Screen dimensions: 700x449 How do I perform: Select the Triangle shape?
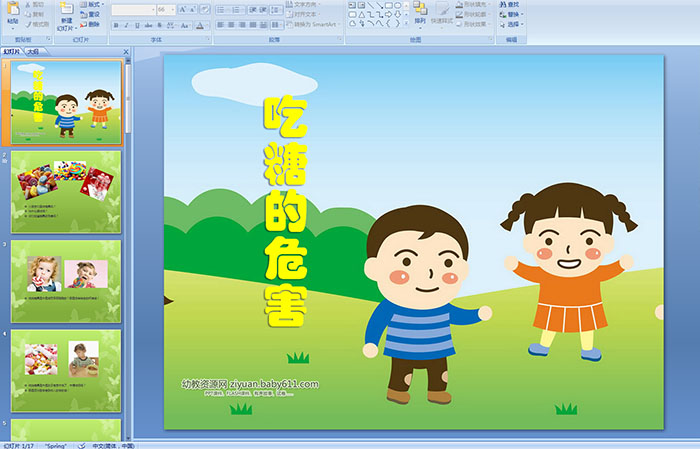pos(361,14)
